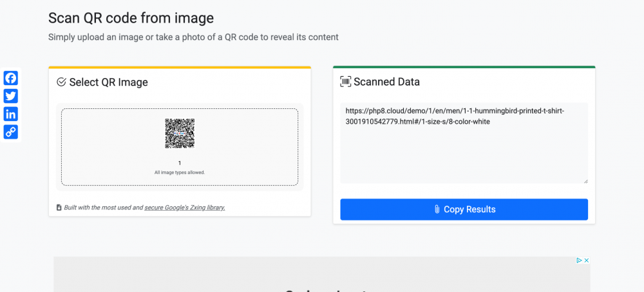Click the copy link share icon
The height and width of the screenshot is (292, 644).
pos(11,132)
